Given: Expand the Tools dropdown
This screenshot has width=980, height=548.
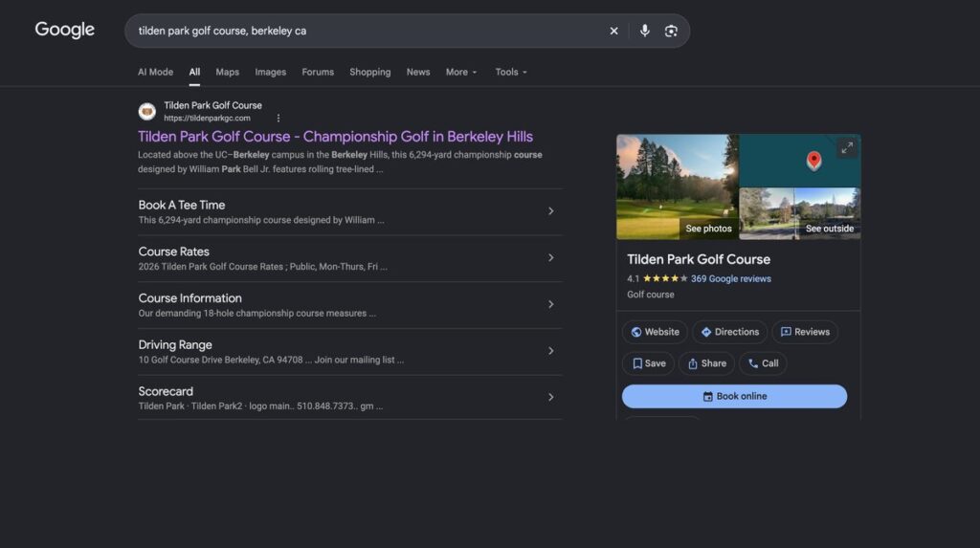Looking at the screenshot, I should tap(511, 72).
